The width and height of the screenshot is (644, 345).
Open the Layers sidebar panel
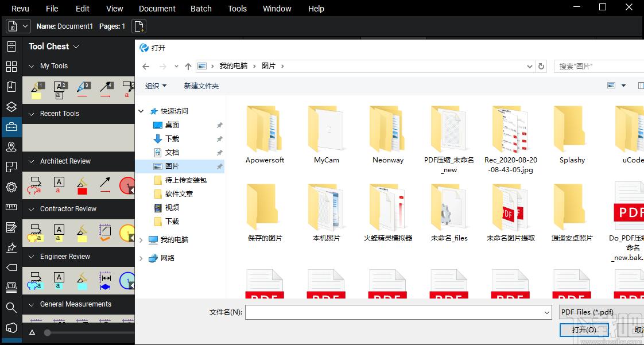(x=11, y=107)
